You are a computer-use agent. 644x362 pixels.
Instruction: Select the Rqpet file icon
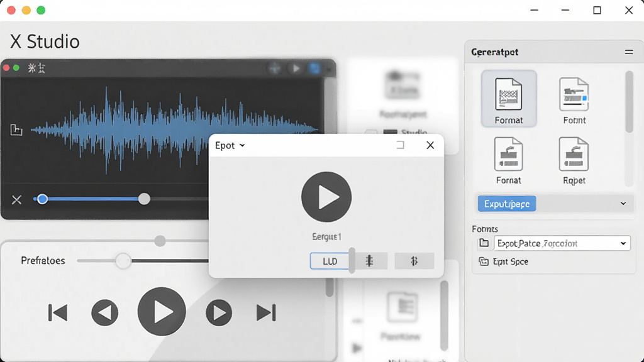574,160
